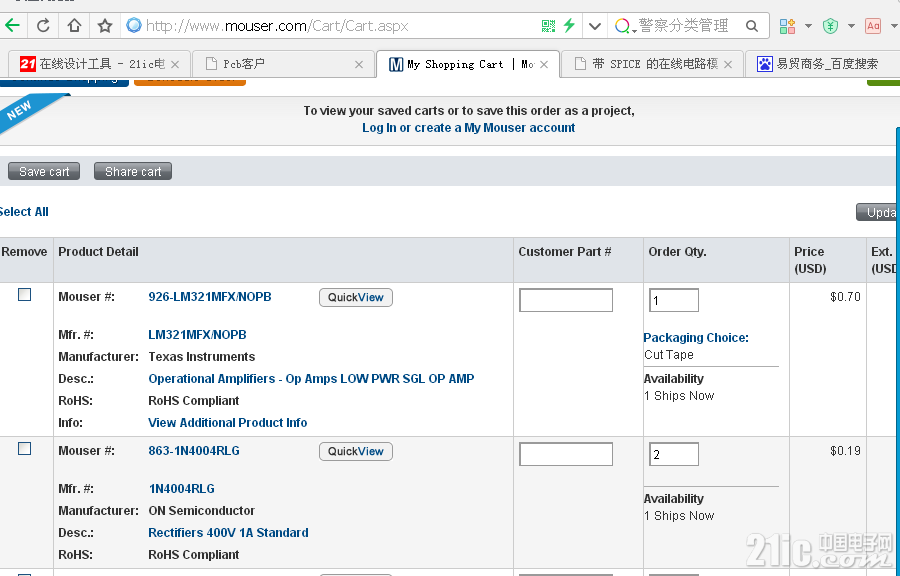Click Customer Part # field for LM321MFX/NOPB
Screen dimensions: 900x576
click(x=566, y=300)
